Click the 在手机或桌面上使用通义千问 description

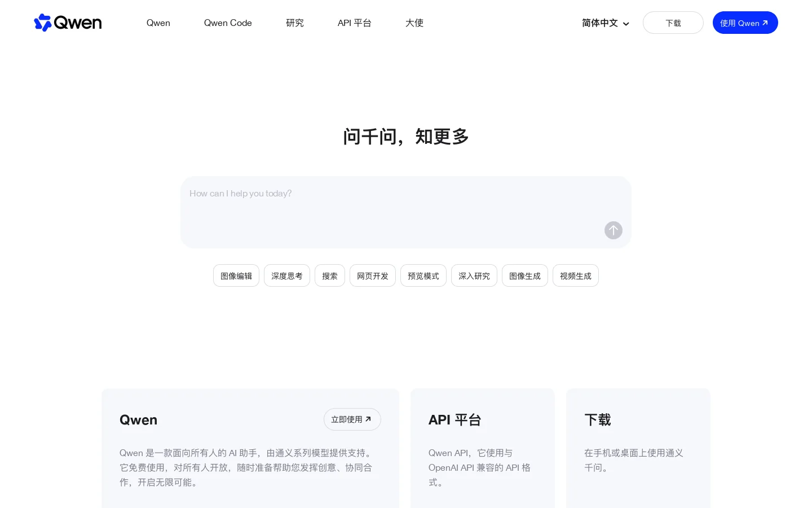coord(634,460)
